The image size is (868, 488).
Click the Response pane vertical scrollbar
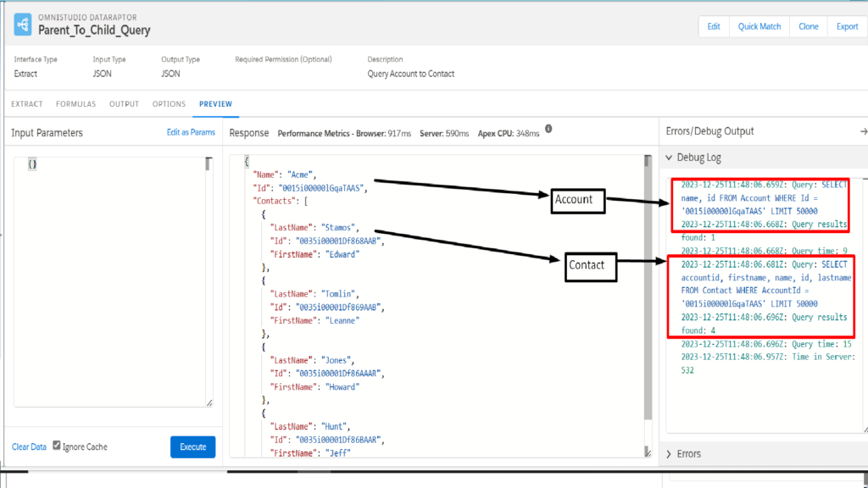pyautogui.click(x=647, y=288)
